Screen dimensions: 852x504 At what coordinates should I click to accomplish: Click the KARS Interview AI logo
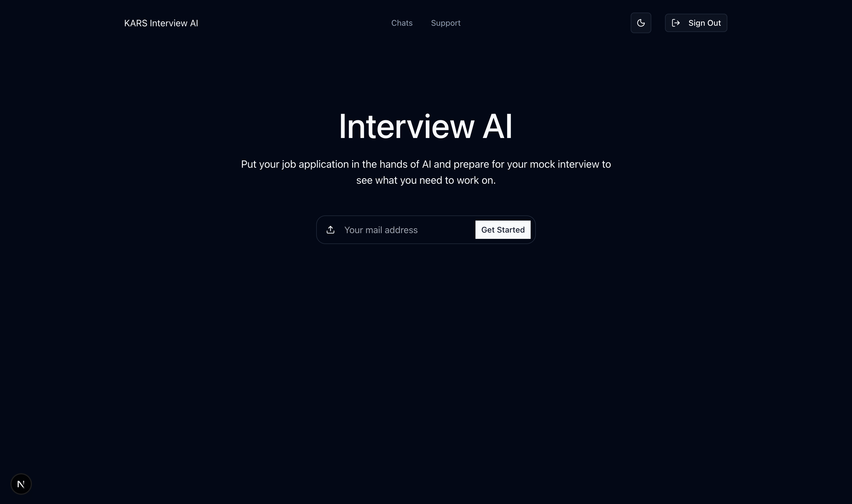click(161, 23)
